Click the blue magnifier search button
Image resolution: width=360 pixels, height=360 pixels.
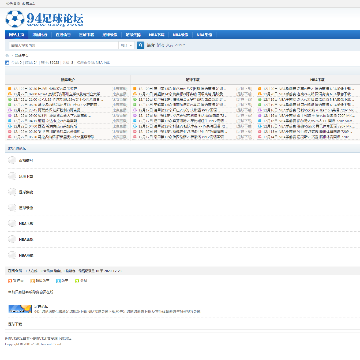click(140, 45)
